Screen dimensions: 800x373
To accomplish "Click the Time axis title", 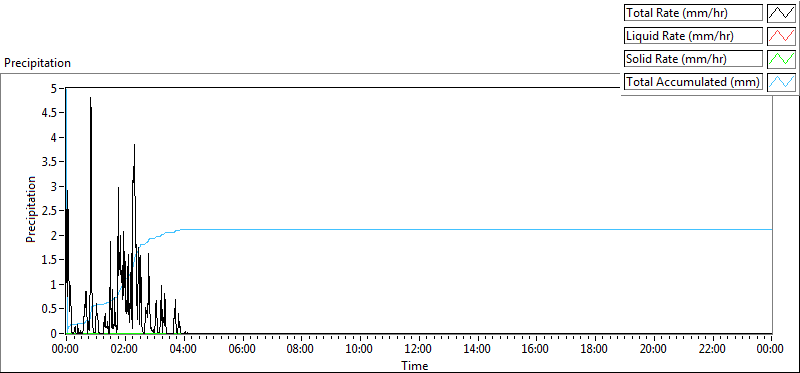I will coord(415,365).
